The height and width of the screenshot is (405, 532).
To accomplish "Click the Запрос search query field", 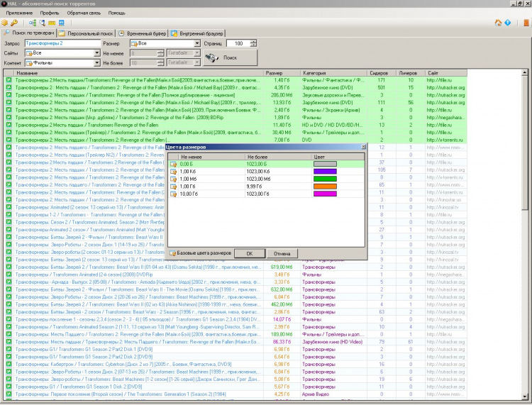I will 62,43.
